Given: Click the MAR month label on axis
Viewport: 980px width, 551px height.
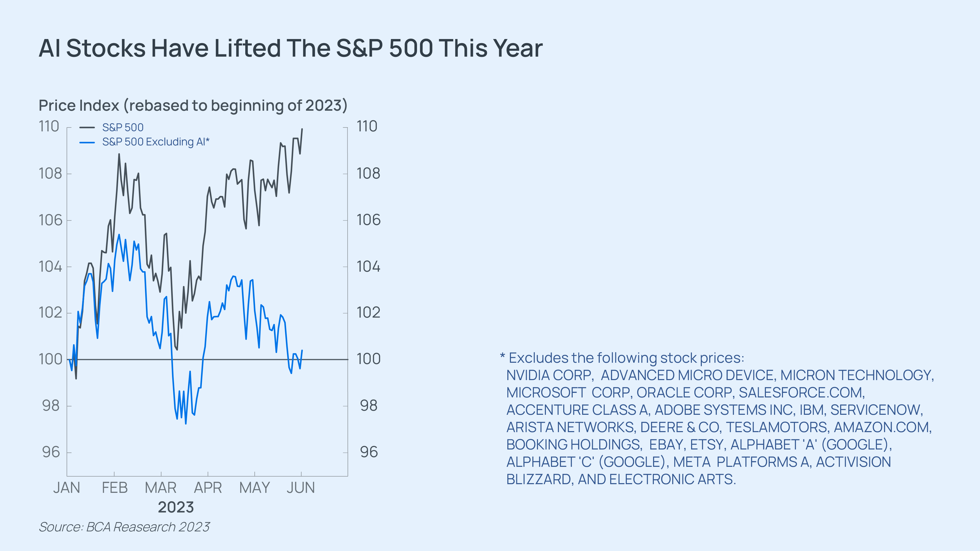Looking at the screenshot, I should pos(161,487).
